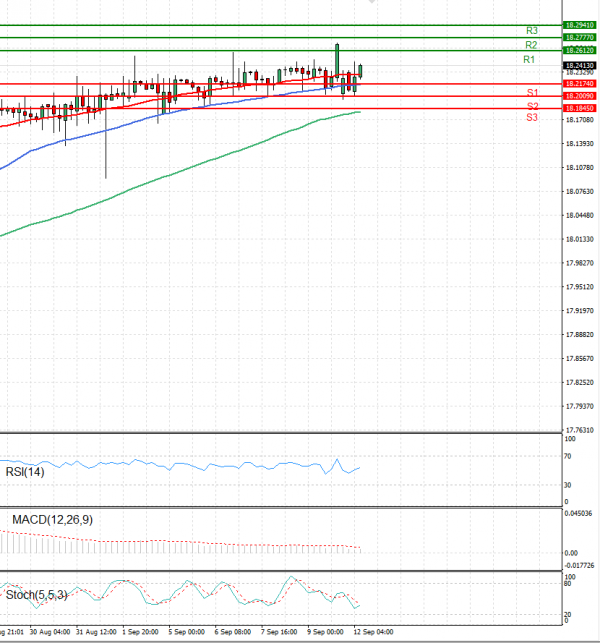The image size is (600, 643).
Task: Select the green 18.27770 price tag
Action: (579, 37)
